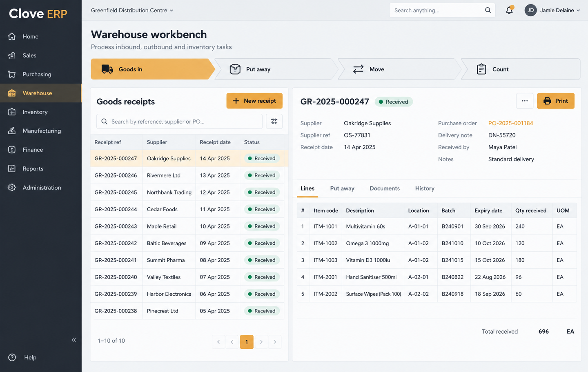Viewport: 588px width, 372px height.
Task: Collapse the sidebar with double-chevron icon
Action: pos(74,340)
